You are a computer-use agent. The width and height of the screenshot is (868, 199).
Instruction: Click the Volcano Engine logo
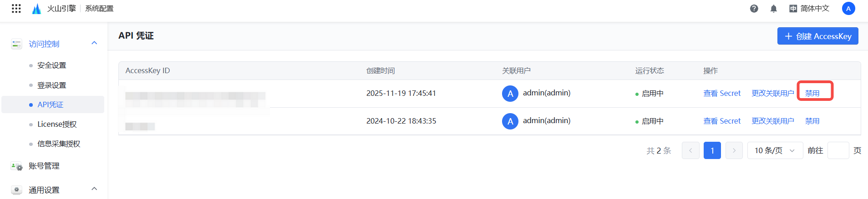[36, 9]
